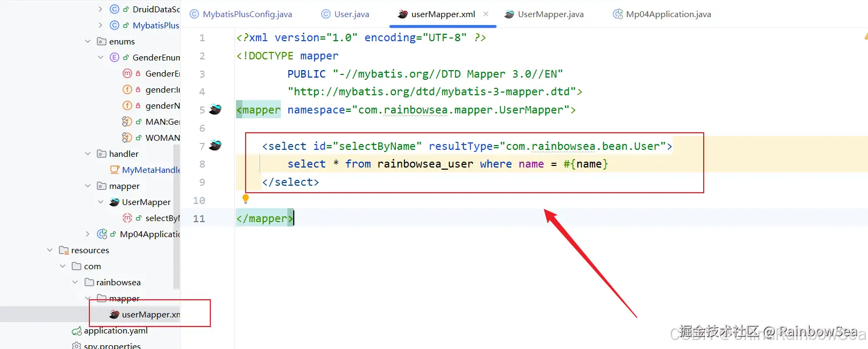868x349 pixels.
Task: Click the class icon of MybatisPlusConfig.java tab
Action: [x=194, y=14]
